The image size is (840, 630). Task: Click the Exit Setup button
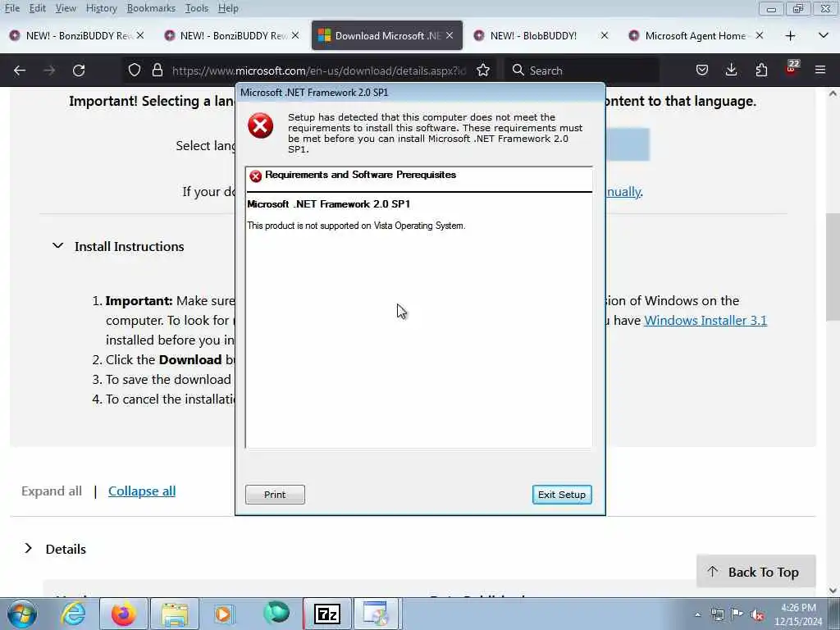coord(562,495)
